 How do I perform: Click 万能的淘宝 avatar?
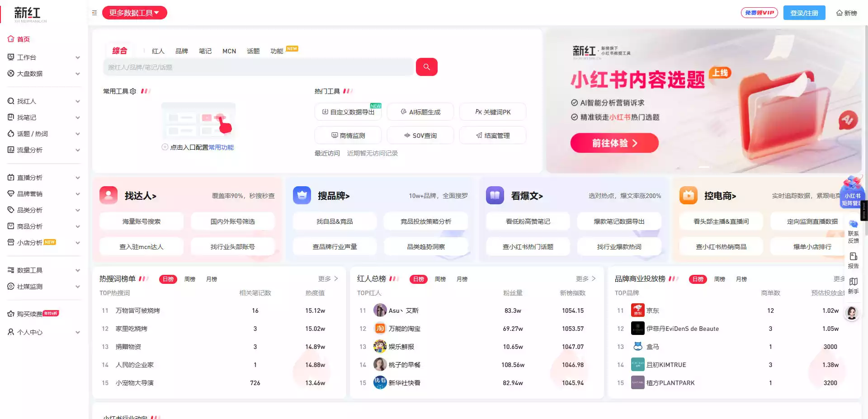coord(380,329)
